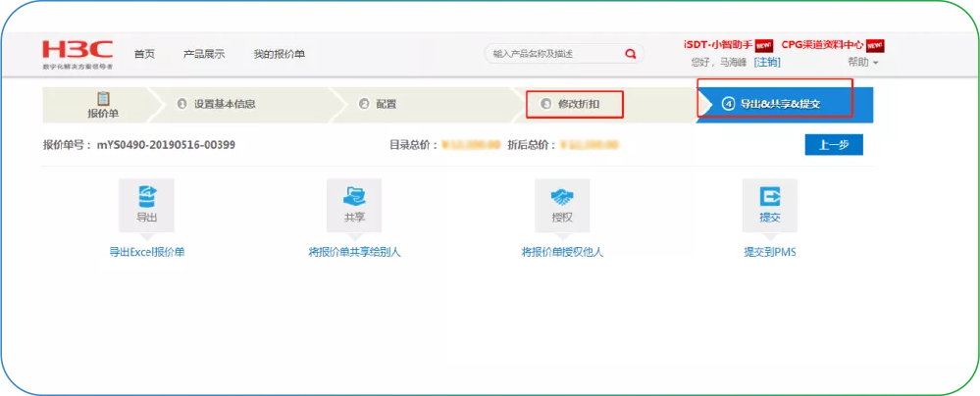
Task: Click NEW badge beside CPG渠道资料中心
Action: (x=875, y=46)
